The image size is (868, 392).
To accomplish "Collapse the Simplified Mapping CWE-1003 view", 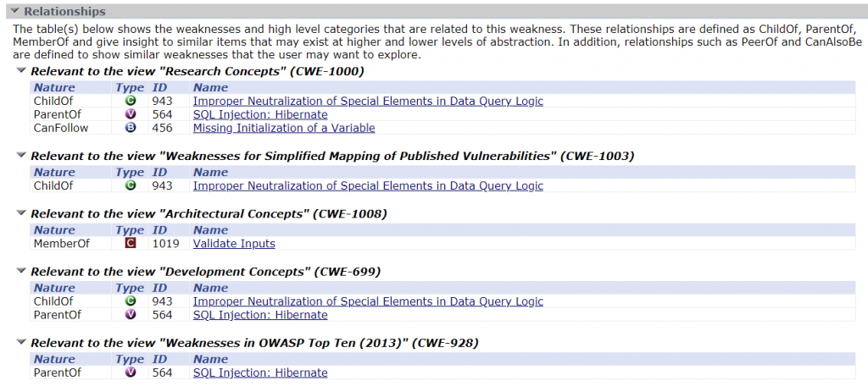I will pyautogui.click(x=21, y=156).
